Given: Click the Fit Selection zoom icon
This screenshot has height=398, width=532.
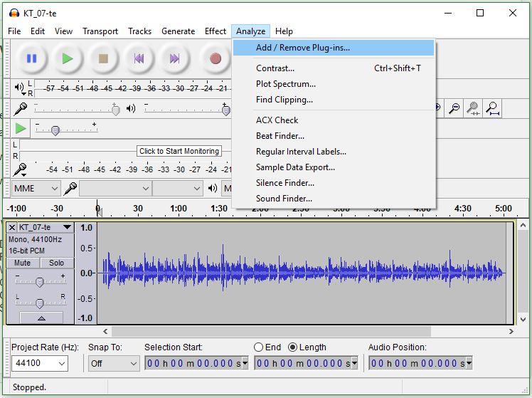Looking at the screenshot, I should [473, 108].
